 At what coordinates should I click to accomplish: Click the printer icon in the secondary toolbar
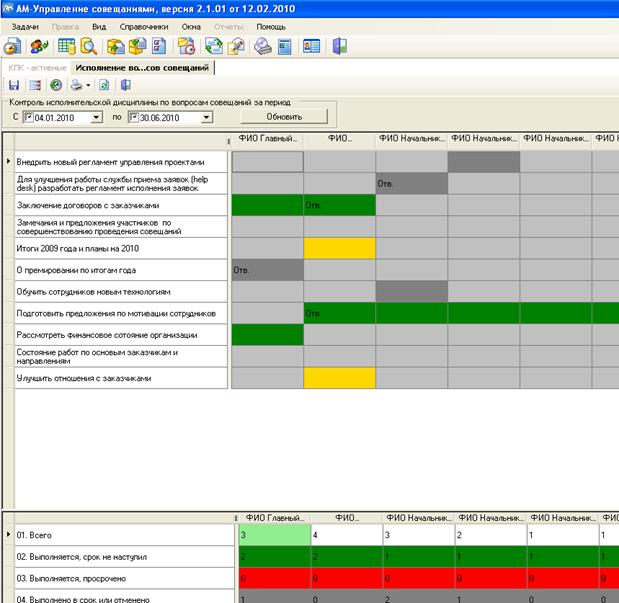pos(75,86)
